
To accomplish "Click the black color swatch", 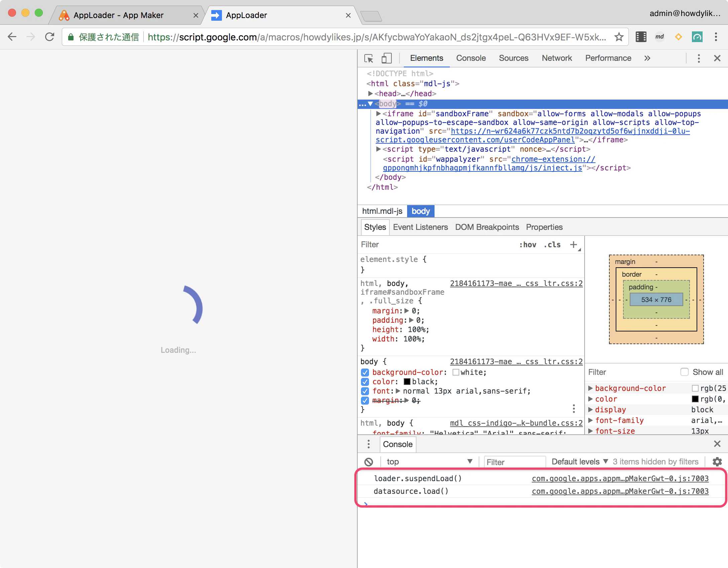I will (x=407, y=382).
